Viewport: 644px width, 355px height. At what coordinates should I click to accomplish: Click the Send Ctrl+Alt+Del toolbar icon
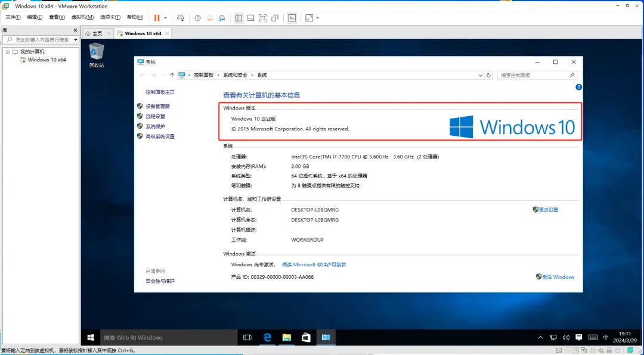180,18
